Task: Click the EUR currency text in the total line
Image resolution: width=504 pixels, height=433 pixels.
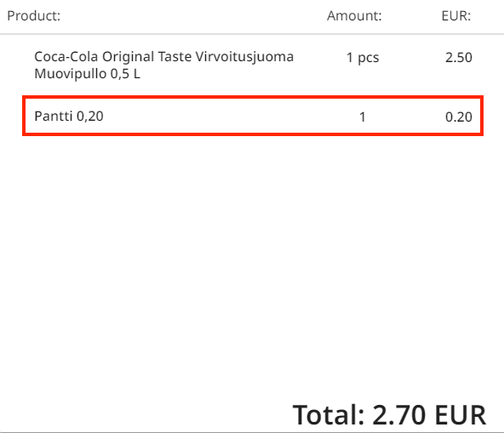Action: coord(461,415)
